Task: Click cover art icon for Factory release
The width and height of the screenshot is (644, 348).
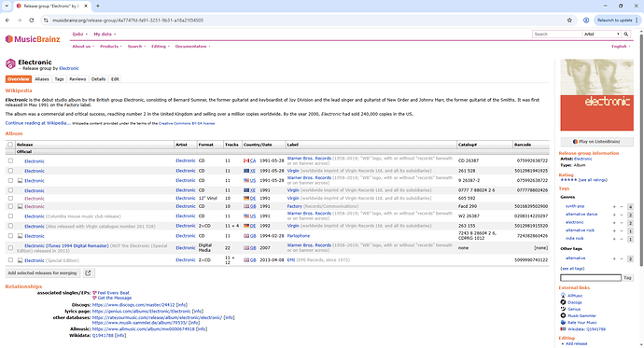Action: (21, 206)
